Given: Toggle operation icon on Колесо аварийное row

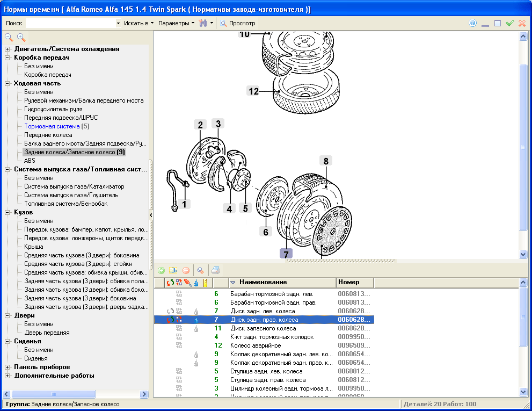Looking at the screenshot, I should point(179,345).
